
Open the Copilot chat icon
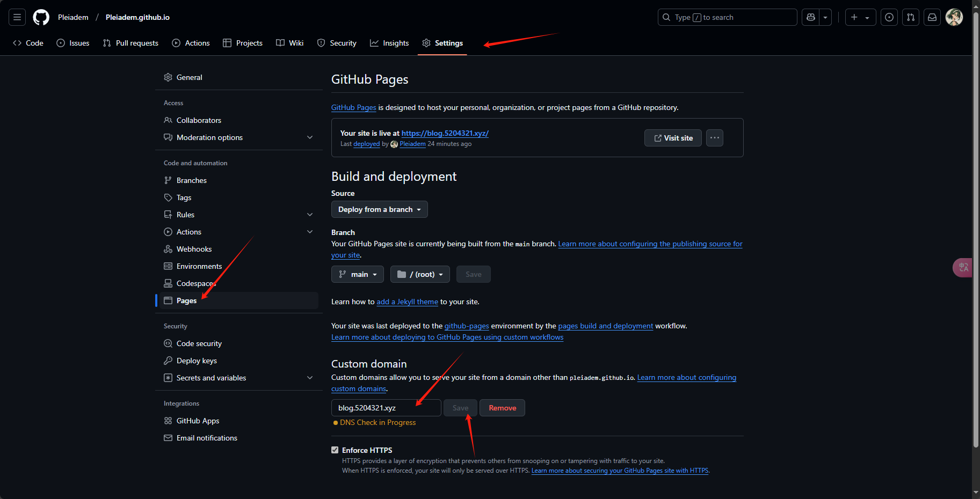pos(811,17)
